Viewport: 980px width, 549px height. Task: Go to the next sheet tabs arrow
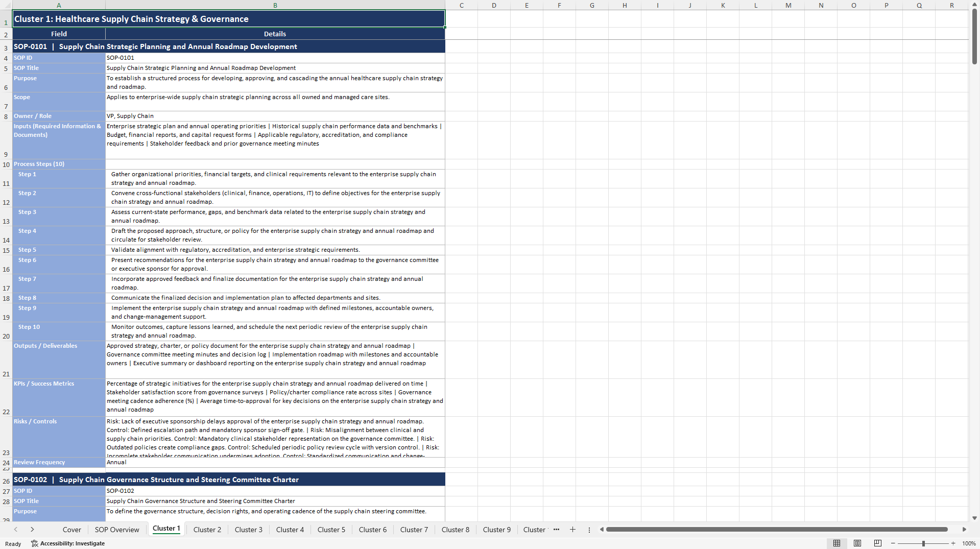tap(32, 530)
